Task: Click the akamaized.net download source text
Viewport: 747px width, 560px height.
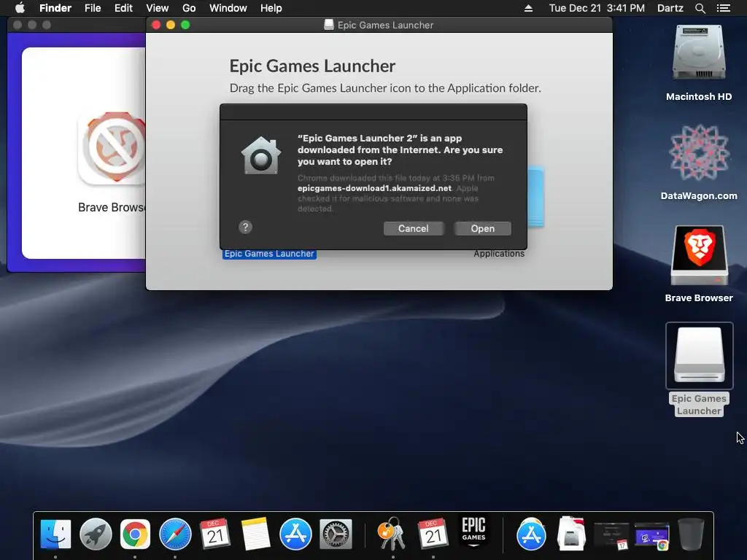Action: (x=374, y=188)
